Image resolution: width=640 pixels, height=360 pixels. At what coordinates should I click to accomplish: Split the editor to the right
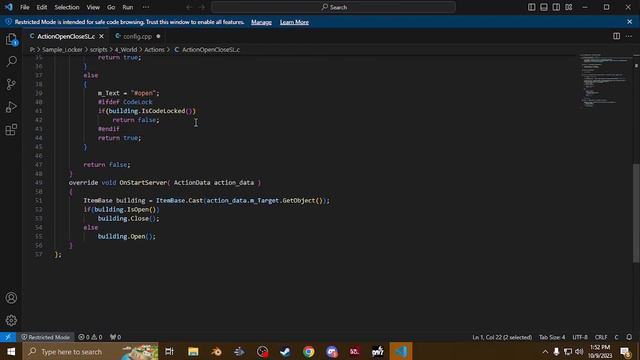tap(616, 36)
